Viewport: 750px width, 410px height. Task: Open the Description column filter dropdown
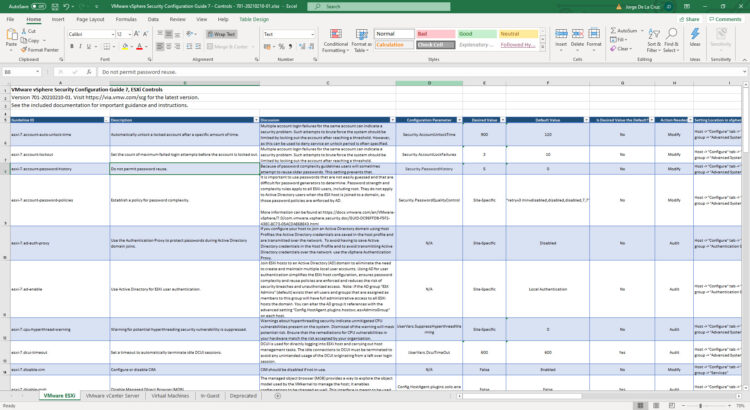click(x=256, y=120)
